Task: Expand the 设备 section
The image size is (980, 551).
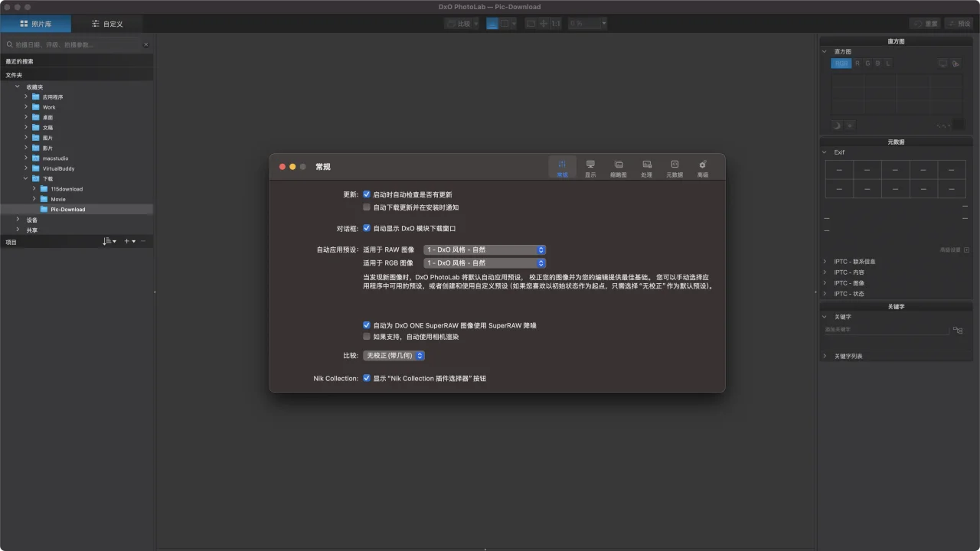Action: (17, 220)
